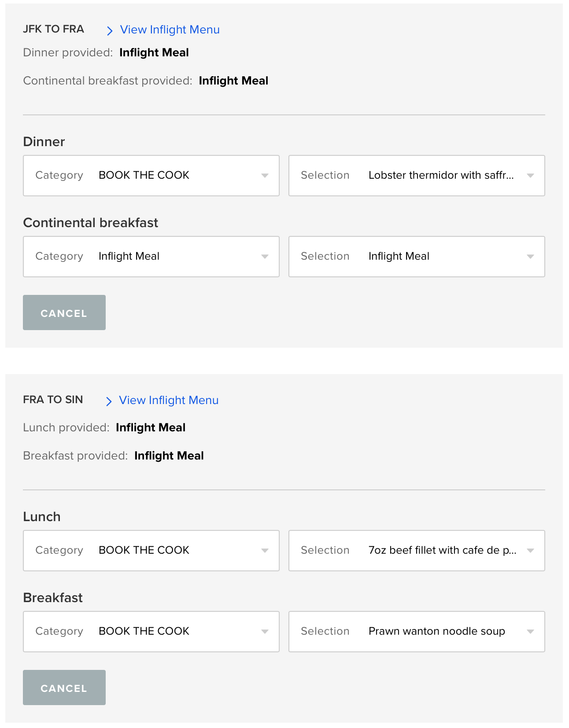Open Continental breakfast Category Inflight Meal dropdown
This screenshot has width=569, height=728.
pyautogui.click(x=151, y=257)
